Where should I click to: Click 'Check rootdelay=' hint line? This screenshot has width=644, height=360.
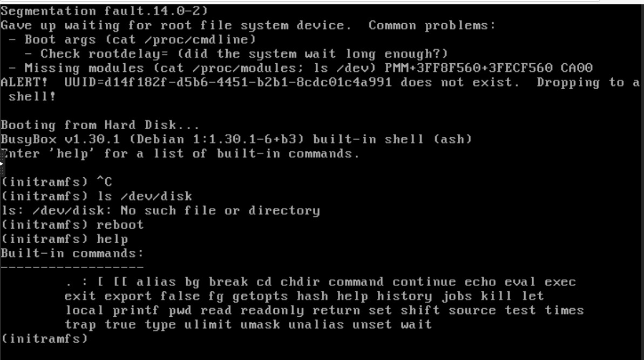236,54
